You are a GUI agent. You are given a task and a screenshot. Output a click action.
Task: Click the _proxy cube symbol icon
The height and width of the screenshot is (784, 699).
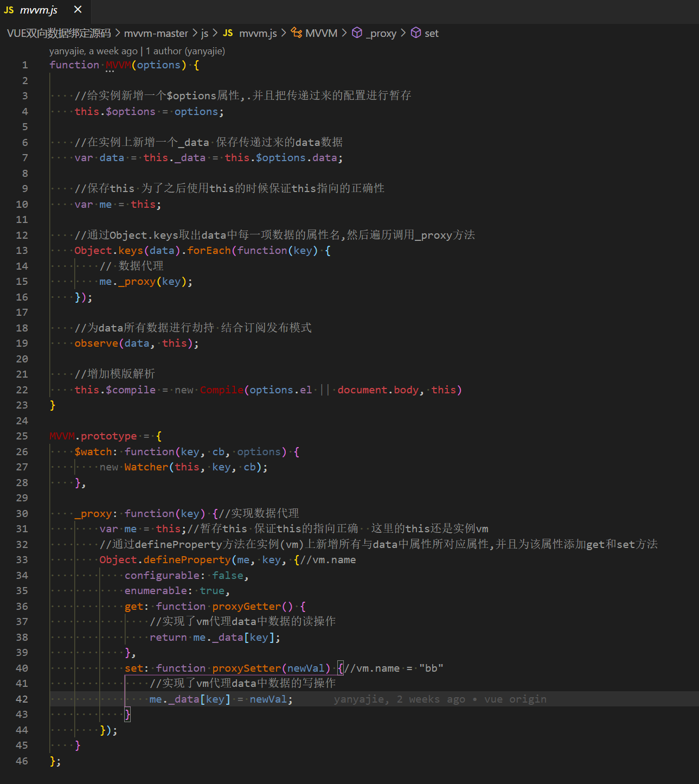point(357,33)
